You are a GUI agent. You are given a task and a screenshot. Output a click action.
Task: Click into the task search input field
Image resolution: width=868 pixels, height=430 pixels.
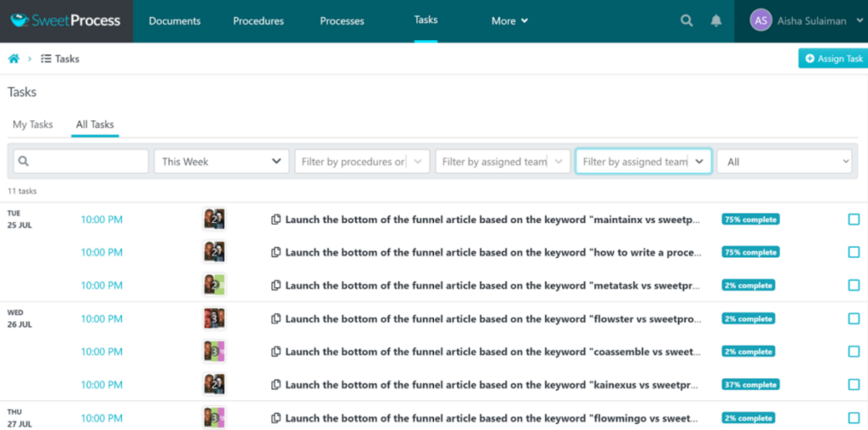click(81, 161)
